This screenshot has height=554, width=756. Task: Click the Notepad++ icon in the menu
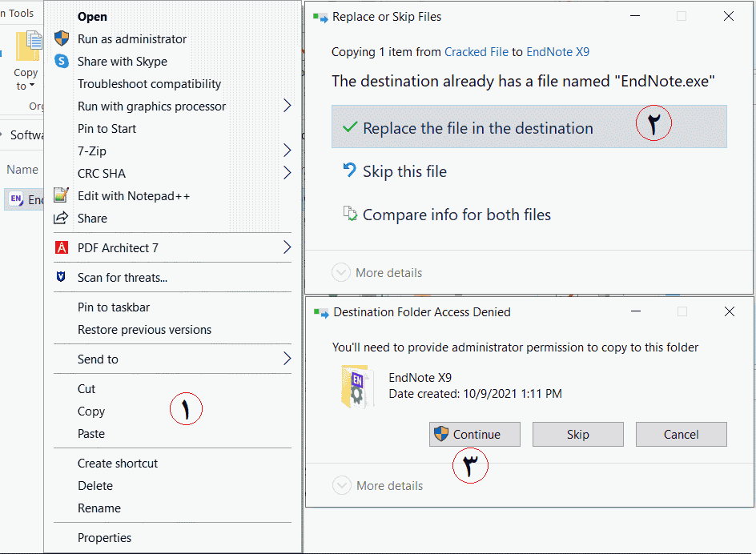pos(61,195)
